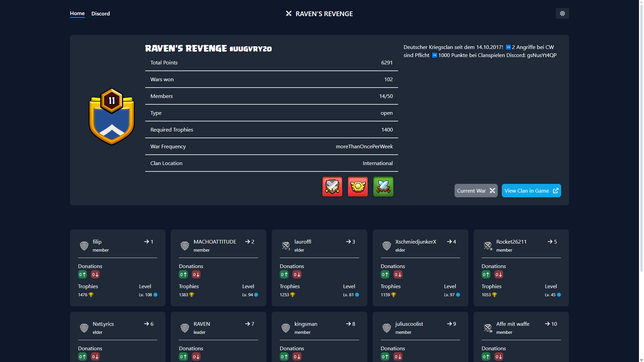Click the Required Trophies value 1400

[x=387, y=130]
